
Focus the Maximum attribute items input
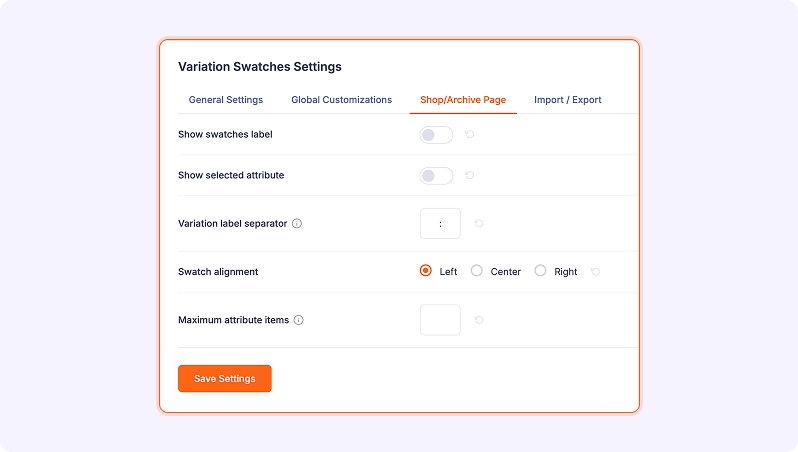tap(440, 320)
